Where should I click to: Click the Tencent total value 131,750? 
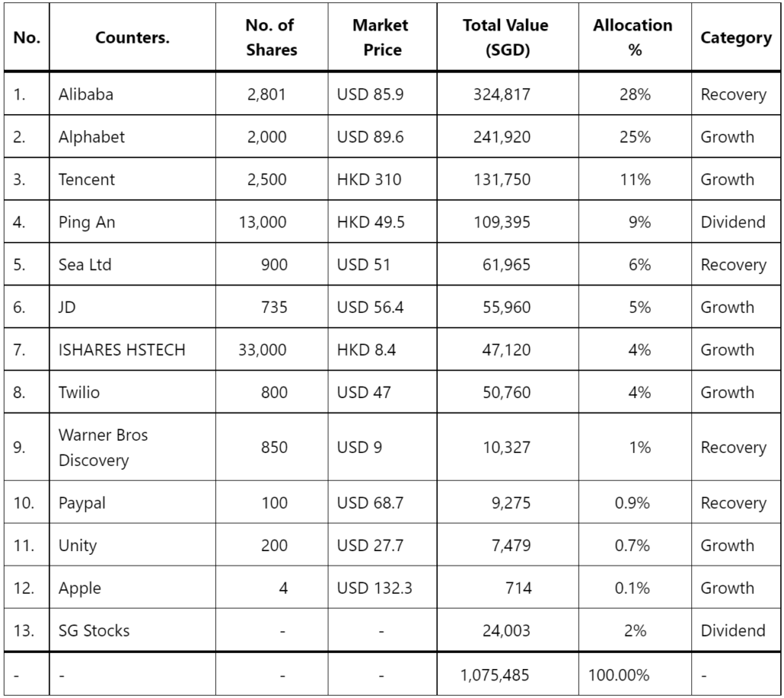pos(501,180)
